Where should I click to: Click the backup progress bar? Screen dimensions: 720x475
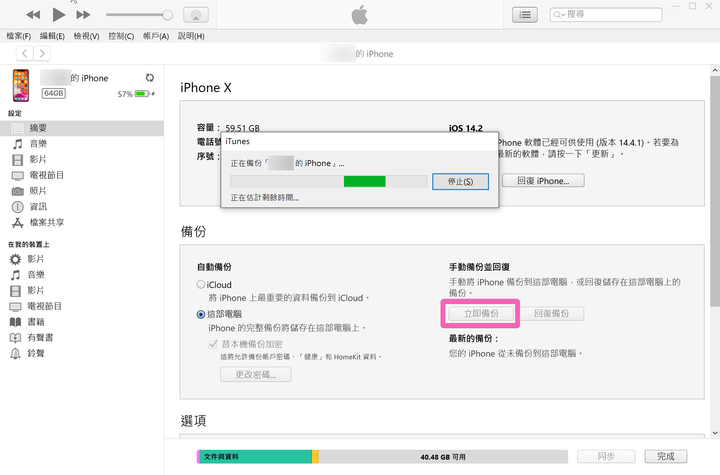tap(329, 181)
